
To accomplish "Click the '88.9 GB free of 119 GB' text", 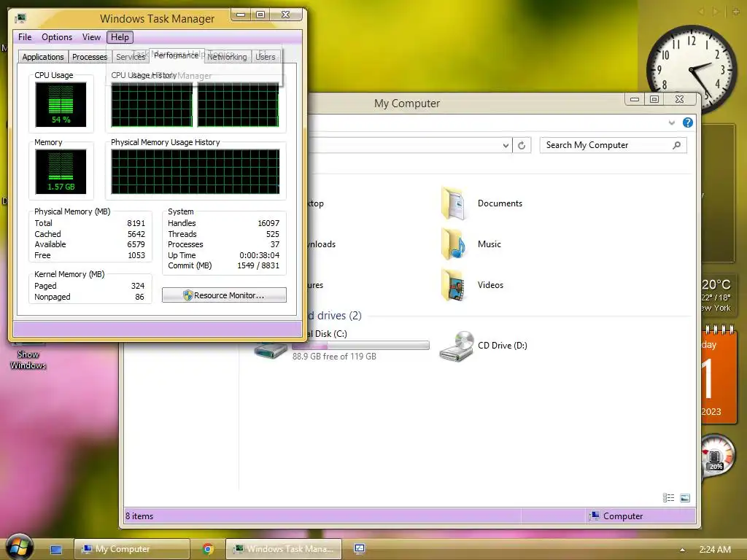I will tap(334, 356).
